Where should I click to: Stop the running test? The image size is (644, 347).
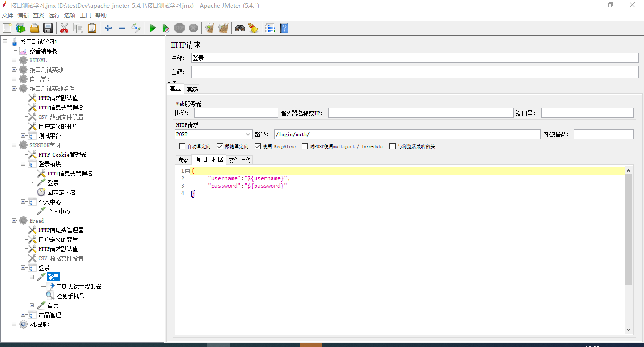tap(180, 28)
